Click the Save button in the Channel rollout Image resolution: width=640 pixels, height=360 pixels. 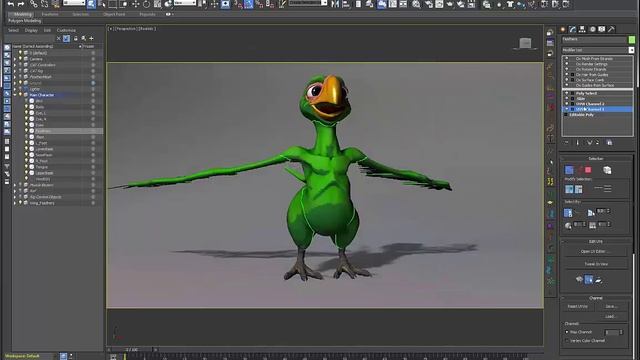coord(611,307)
